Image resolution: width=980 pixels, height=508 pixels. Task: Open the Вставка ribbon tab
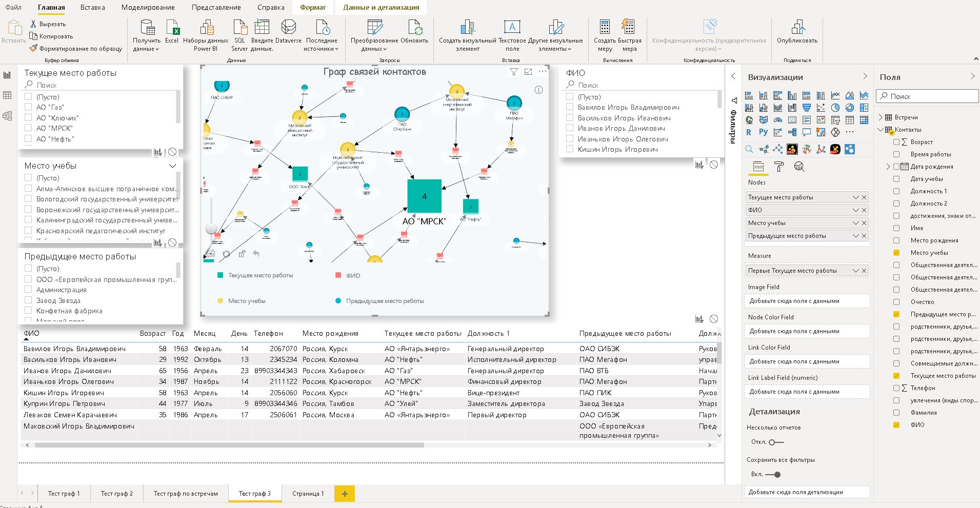(x=93, y=7)
